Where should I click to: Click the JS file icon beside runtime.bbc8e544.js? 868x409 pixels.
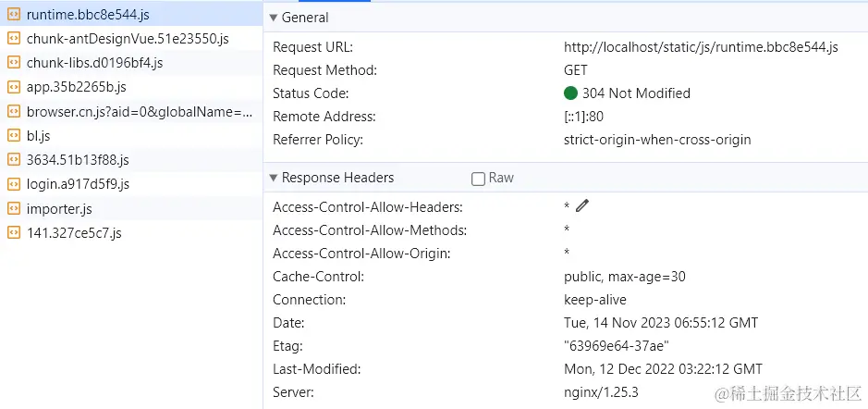tap(13, 15)
